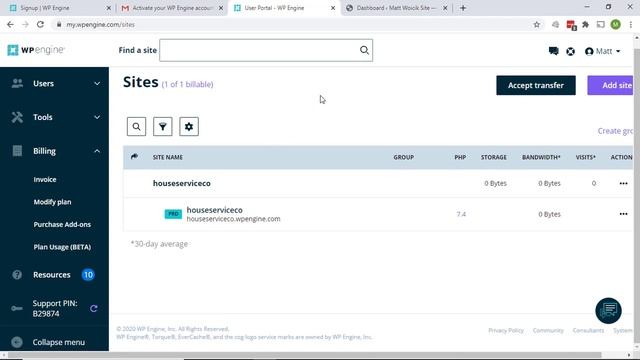Viewport: 640px width, 360px height.
Task: Click the transfer arrow column header icon
Action: [x=134, y=156]
